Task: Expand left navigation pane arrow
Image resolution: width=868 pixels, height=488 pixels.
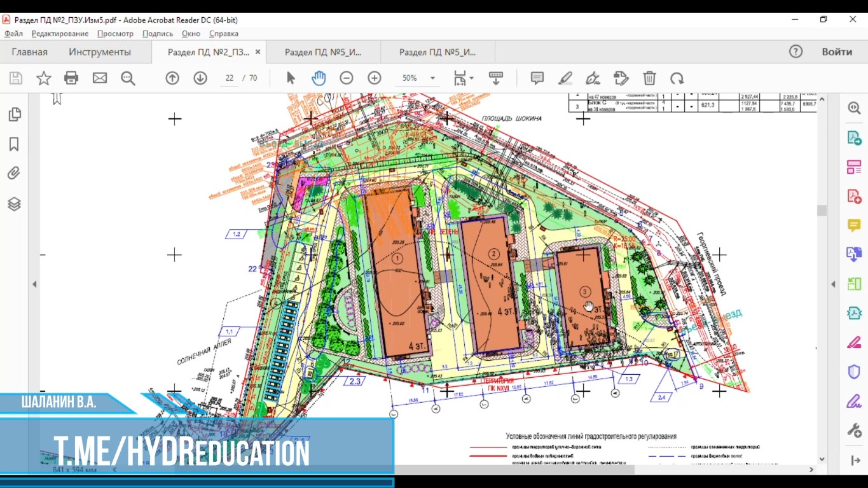Action: 34,284
